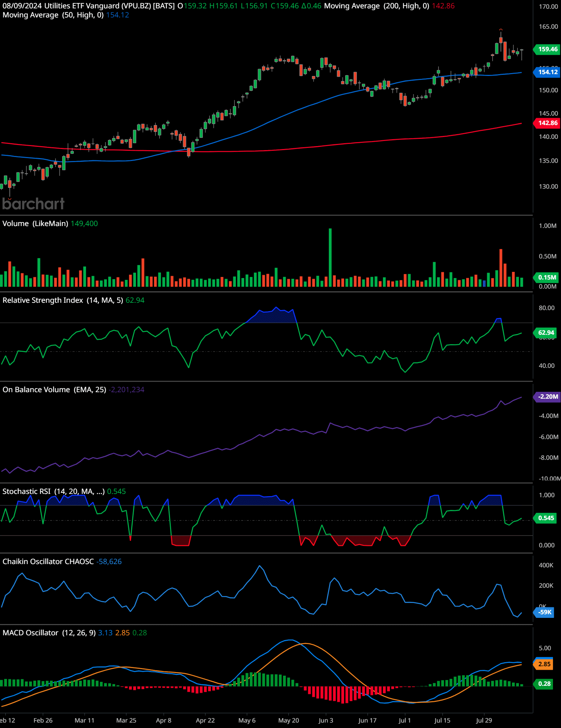The image size is (561, 728).
Task: Click the Volume (LikeMain) label
Action: 35,224
